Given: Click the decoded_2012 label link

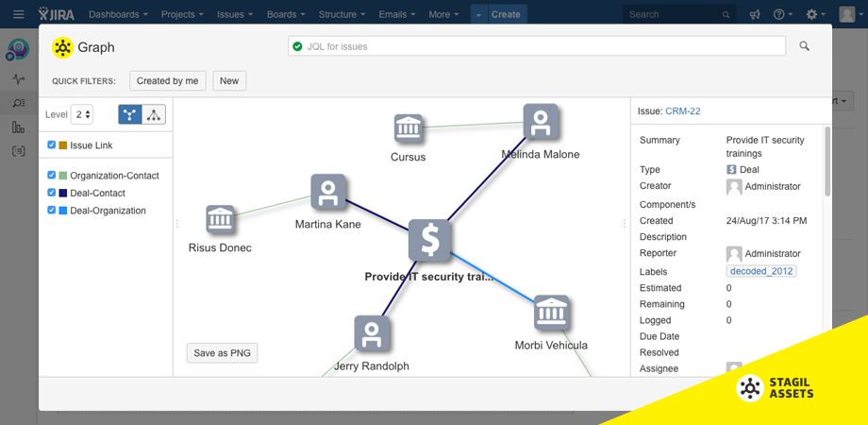Looking at the screenshot, I should (761, 271).
